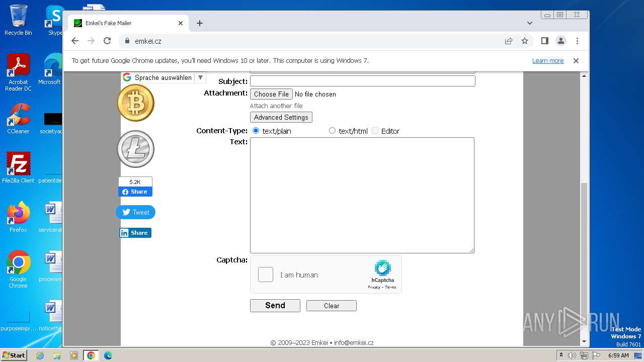Viewport: 644px width, 362px height.
Task: Open the hCaptcha Privacy link
Action: tap(374, 287)
